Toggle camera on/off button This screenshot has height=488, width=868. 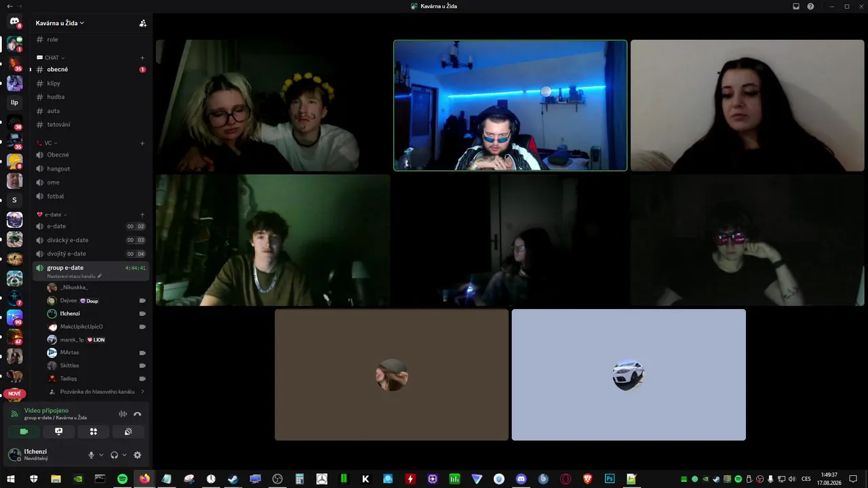point(24,432)
